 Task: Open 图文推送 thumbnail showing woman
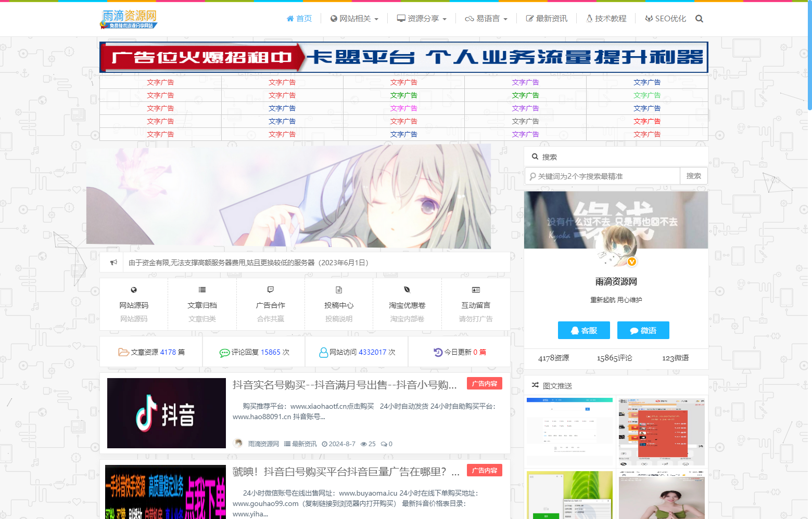(x=662, y=495)
